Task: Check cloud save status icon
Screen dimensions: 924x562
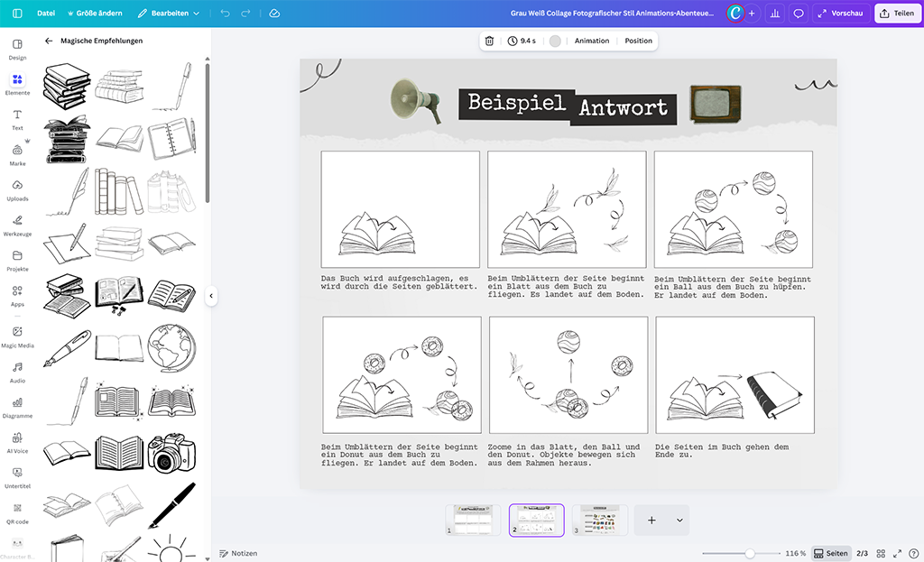Action: (x=274, y=13)
